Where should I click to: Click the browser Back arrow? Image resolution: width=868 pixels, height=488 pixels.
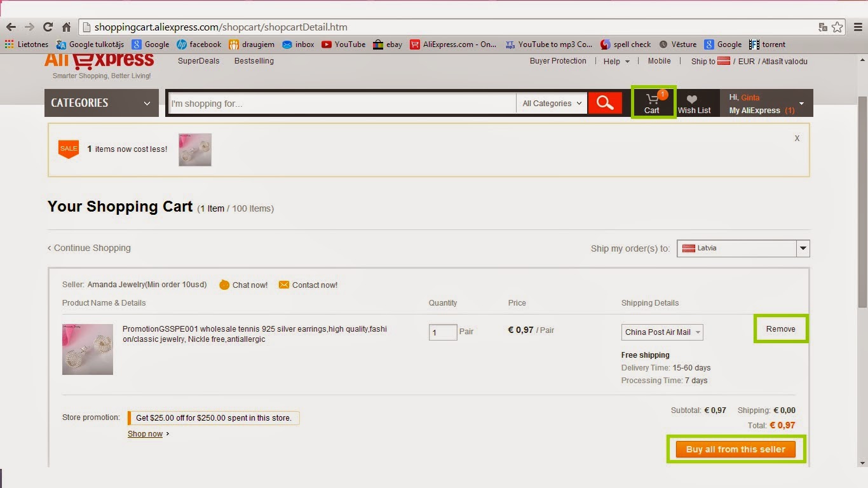[x=11, y=27]
